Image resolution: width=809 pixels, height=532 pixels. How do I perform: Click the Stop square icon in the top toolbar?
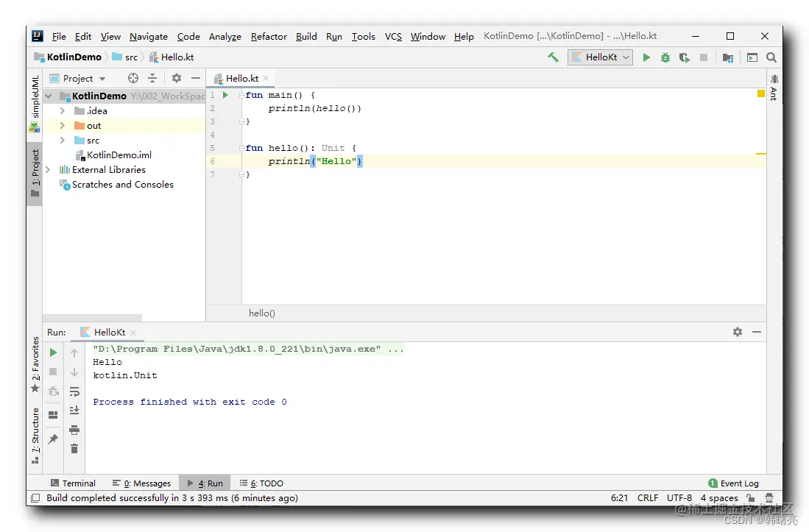703,57
